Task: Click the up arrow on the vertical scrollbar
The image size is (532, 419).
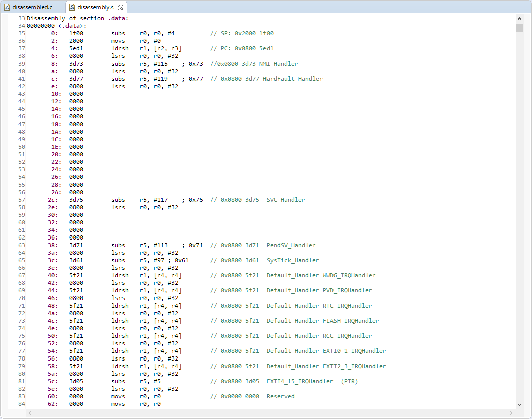Action: pos(520,18)
